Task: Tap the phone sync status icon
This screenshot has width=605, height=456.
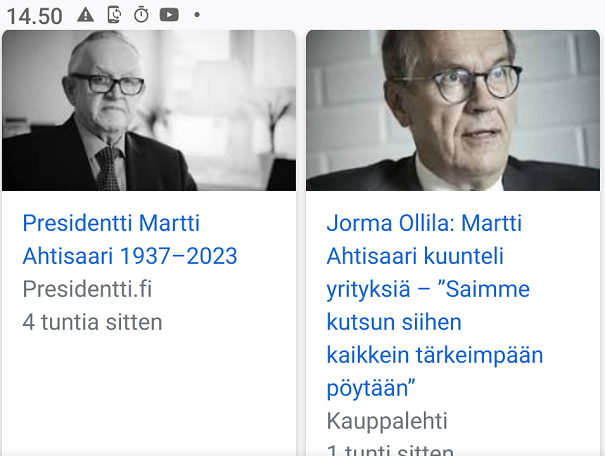Action: point(113,14)
